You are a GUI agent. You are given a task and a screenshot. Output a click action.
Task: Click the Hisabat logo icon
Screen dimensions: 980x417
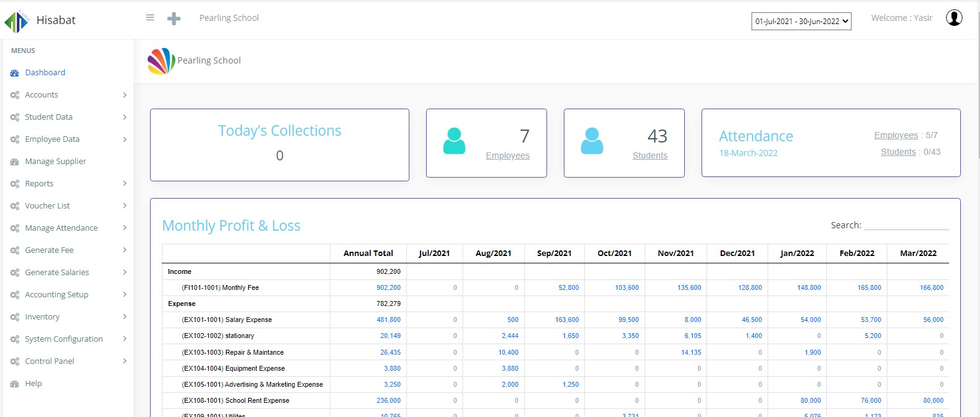(x=17, y=21)
